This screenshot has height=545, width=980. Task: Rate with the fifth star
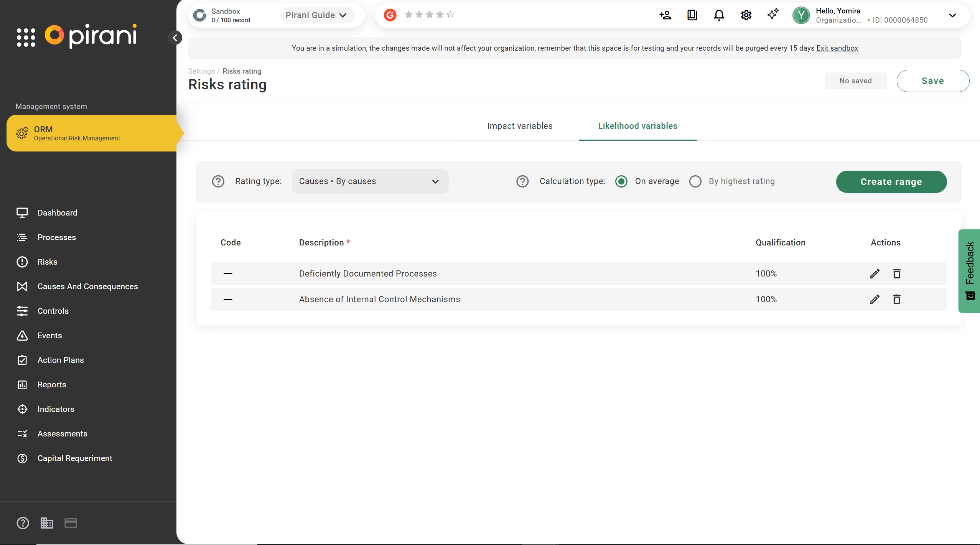(x=450, y=15)
